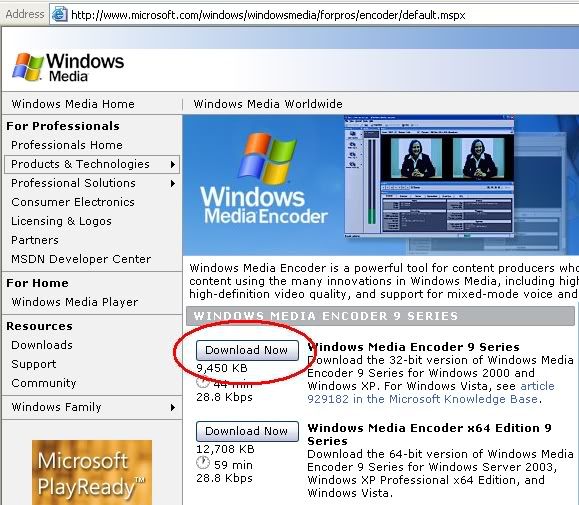Expand the Products & Technologies submenu arrow
The image size is (579, 505).
(172, 165)
